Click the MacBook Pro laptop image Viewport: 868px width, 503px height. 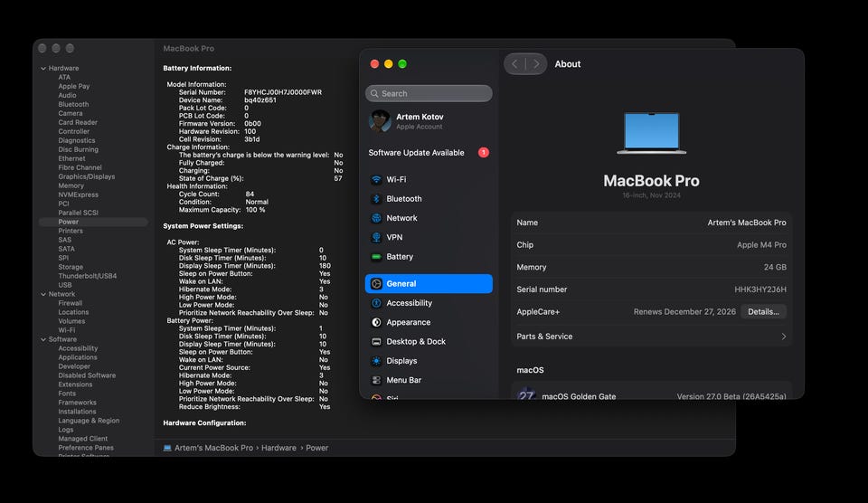pos(652,133)
